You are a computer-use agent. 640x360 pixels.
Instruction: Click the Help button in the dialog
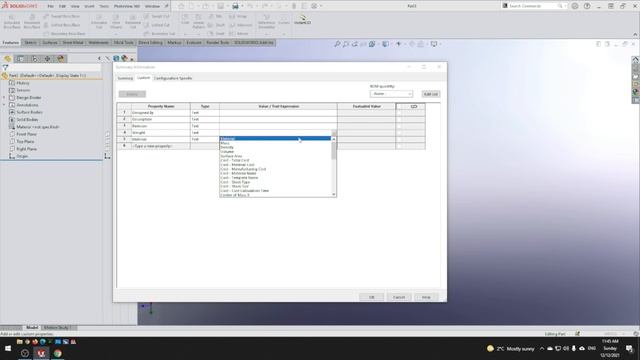tap(426, 297)
